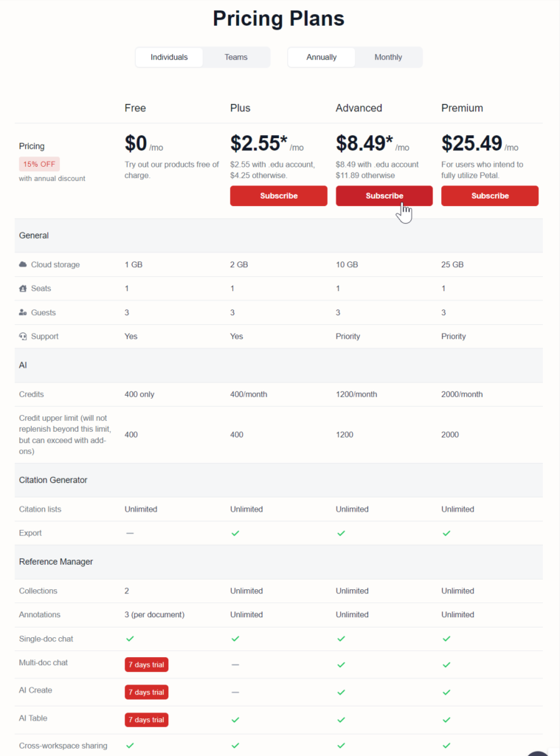560x756 pixels.
Task: Click the Plus plan AI Table checkmark
Action: tap(235, 720)
